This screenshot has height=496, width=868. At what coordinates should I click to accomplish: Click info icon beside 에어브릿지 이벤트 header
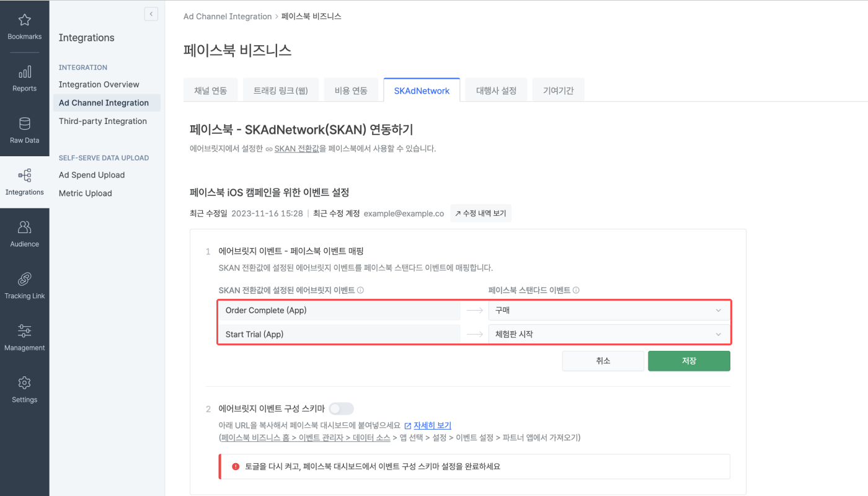360,290
